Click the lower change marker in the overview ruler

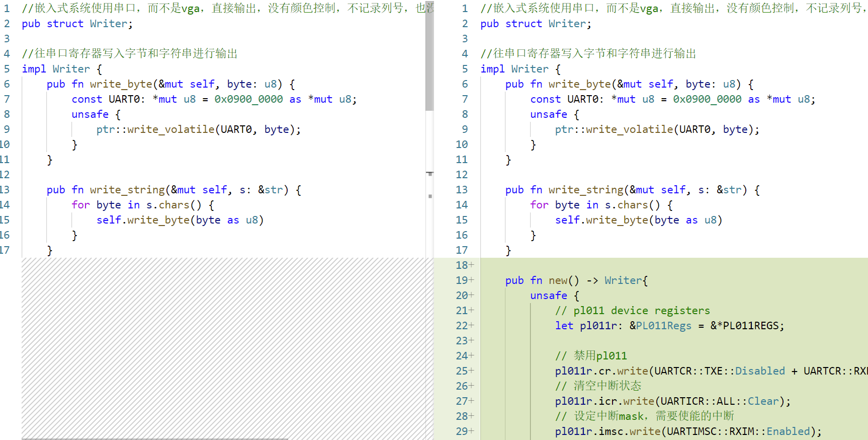tap(430, 196)
